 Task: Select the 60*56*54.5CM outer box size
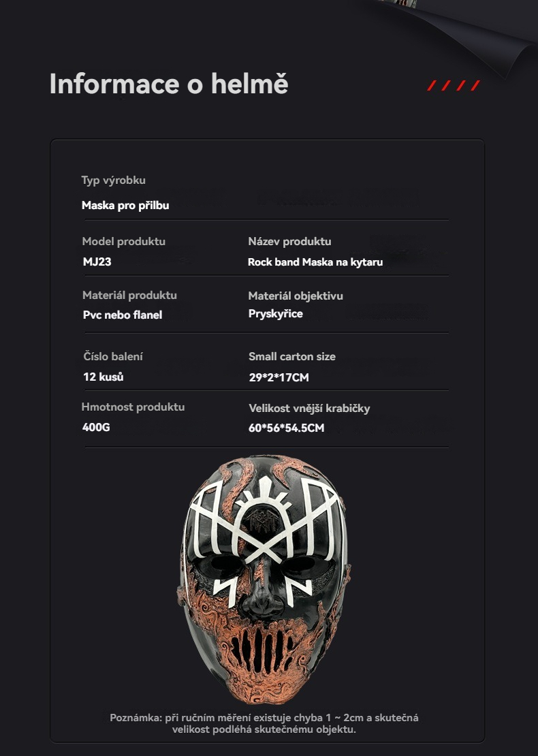click(286, 428)
